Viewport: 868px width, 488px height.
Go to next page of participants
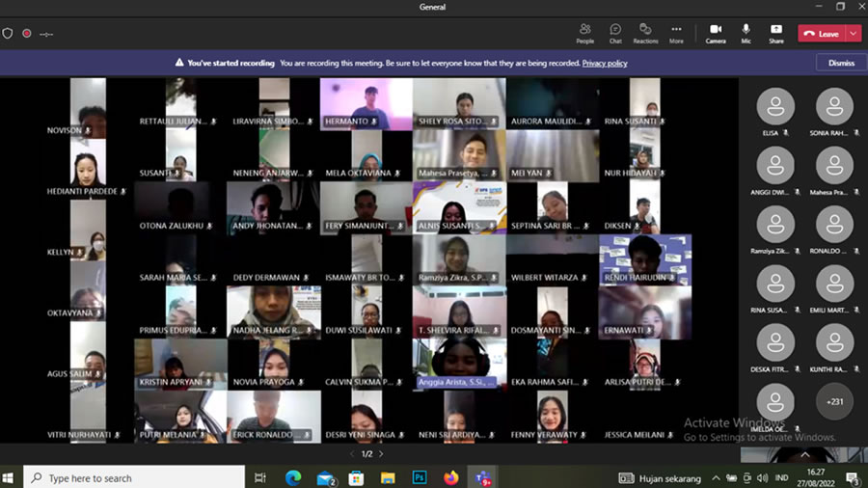(381, 453)
